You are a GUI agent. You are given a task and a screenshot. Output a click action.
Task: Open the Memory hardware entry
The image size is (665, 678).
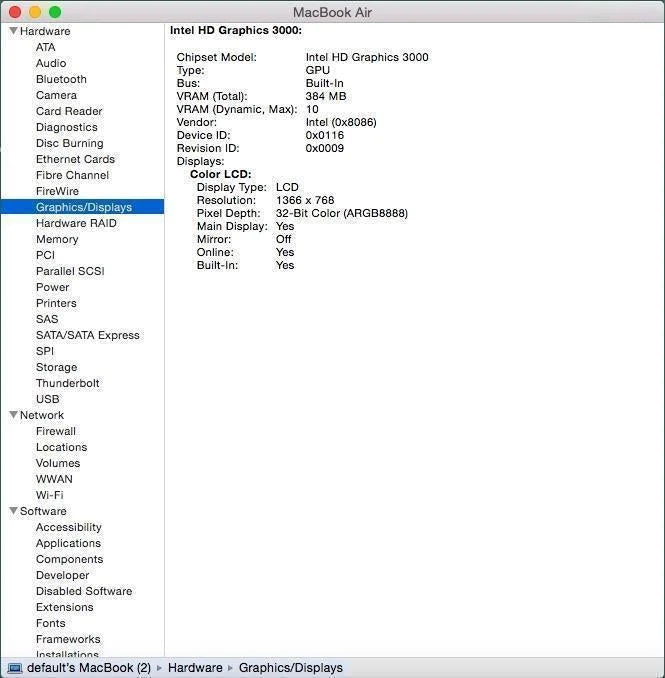[57, 239]
